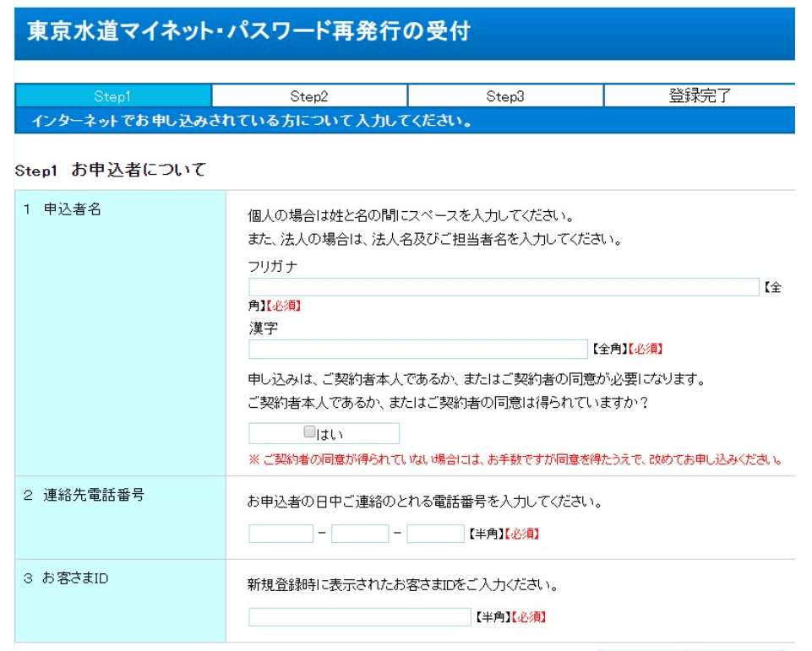Click the 漢字 label text
Image resolution: width=812 pixels, height=651 pixels.
[x=263, y=328]
